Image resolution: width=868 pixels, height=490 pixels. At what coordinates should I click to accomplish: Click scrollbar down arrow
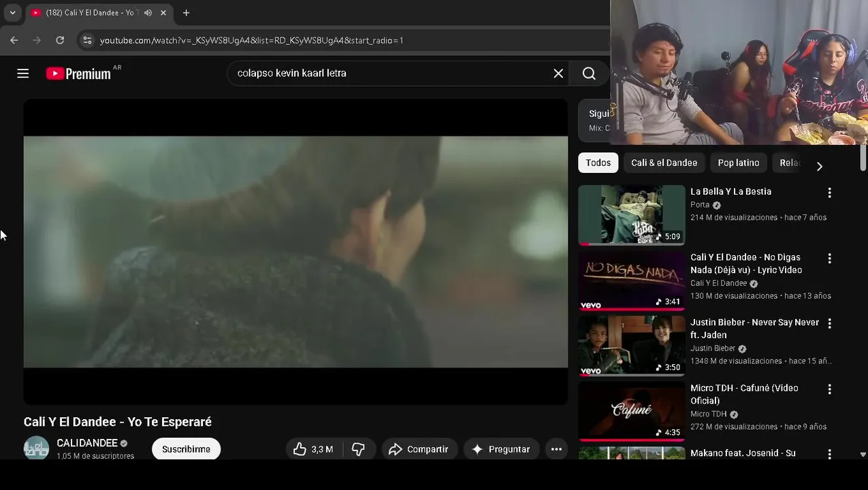[x=863, y=454]
